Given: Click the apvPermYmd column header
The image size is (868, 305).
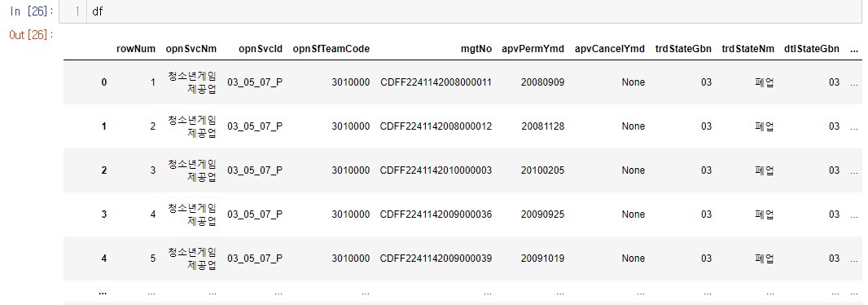Looking at the screenshot, I should pyautogui.click(x=533, y=49).
